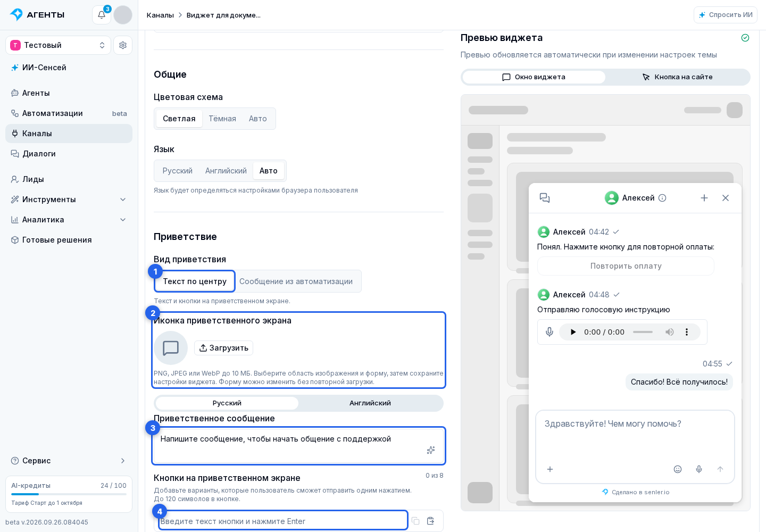Click the user avatar circle
The height and width of the screenshot is (532, 766).
tap(123, 15)
